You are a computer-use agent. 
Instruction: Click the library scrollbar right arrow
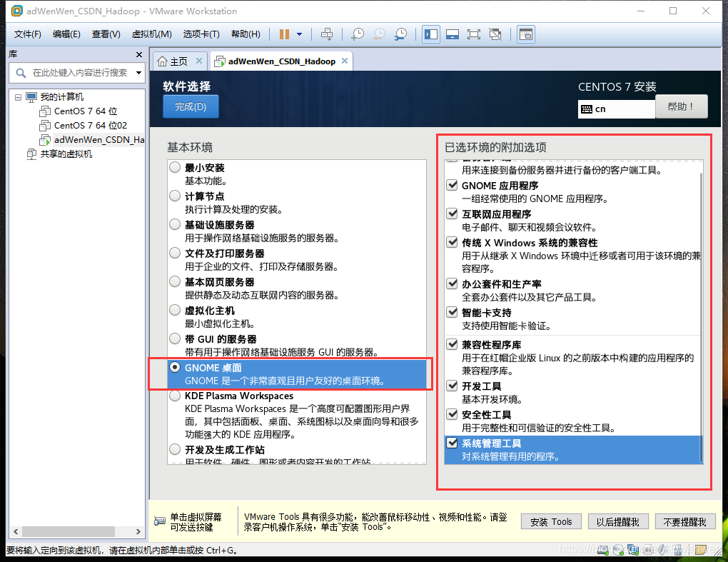[x=138, y=531]
